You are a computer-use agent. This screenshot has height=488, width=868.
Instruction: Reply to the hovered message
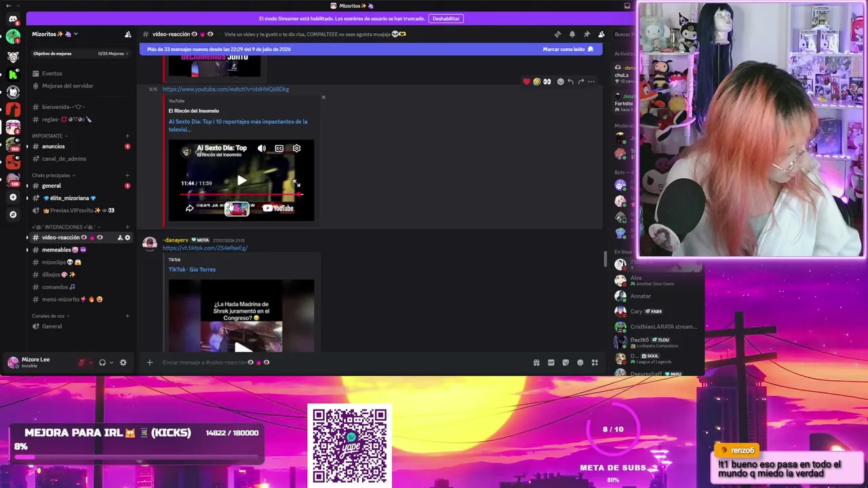tap(570, 81)
